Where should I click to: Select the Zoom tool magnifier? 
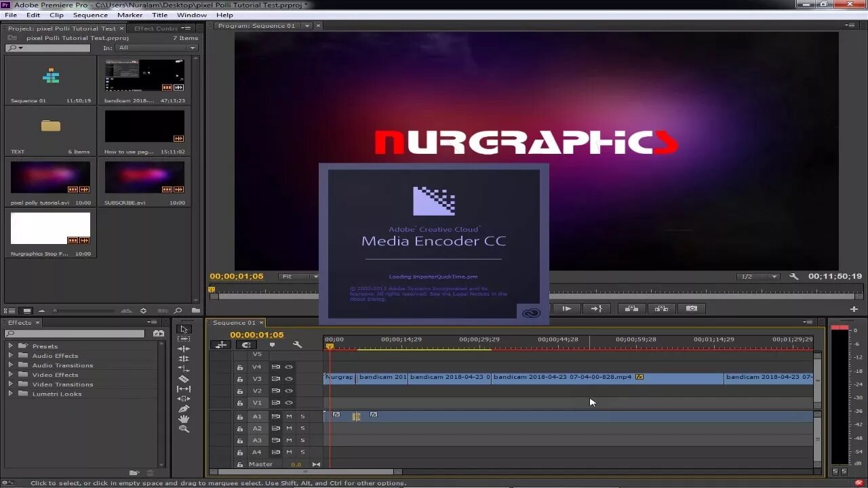[184, 429]
